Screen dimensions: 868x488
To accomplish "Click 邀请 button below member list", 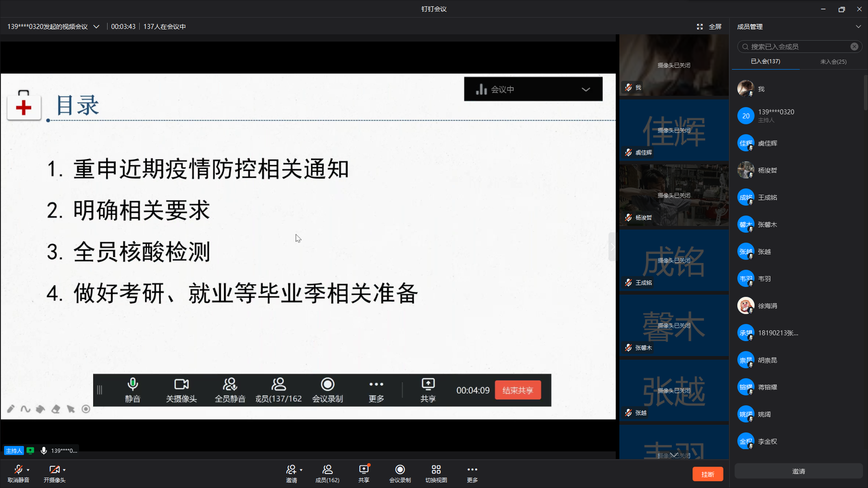I will pyautogui.click(x=798, y=471).
